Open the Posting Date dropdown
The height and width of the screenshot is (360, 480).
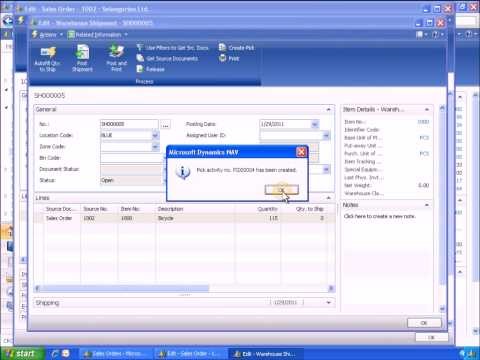coord(315,124)
